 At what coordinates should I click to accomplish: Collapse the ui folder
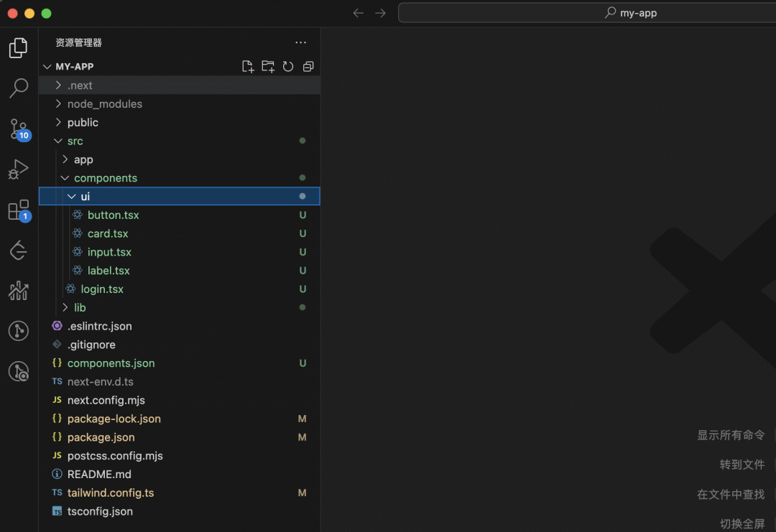pos(179,196)
